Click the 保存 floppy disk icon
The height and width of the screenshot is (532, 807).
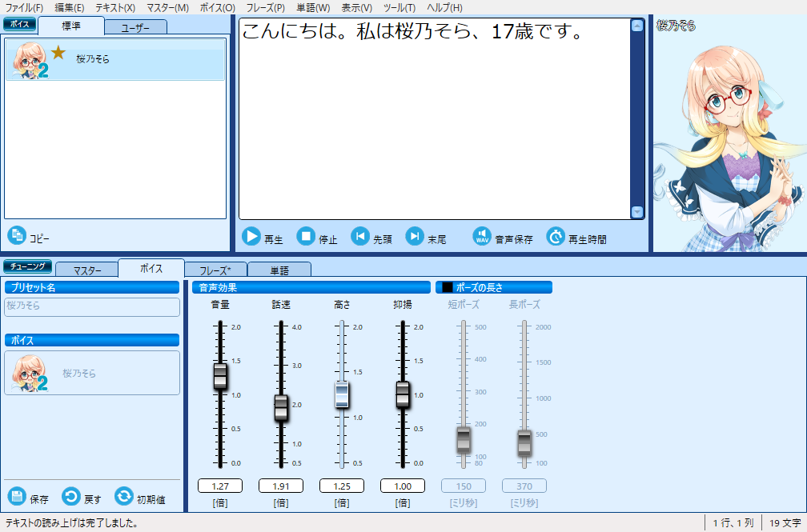[x=17, y=497]
